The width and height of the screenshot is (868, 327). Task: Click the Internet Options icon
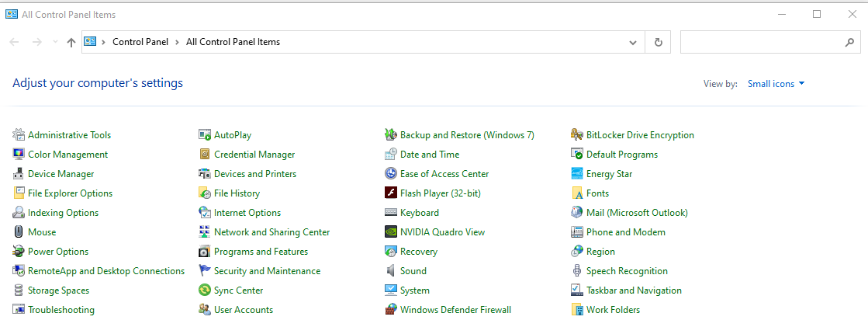click(x=205, y=212)
